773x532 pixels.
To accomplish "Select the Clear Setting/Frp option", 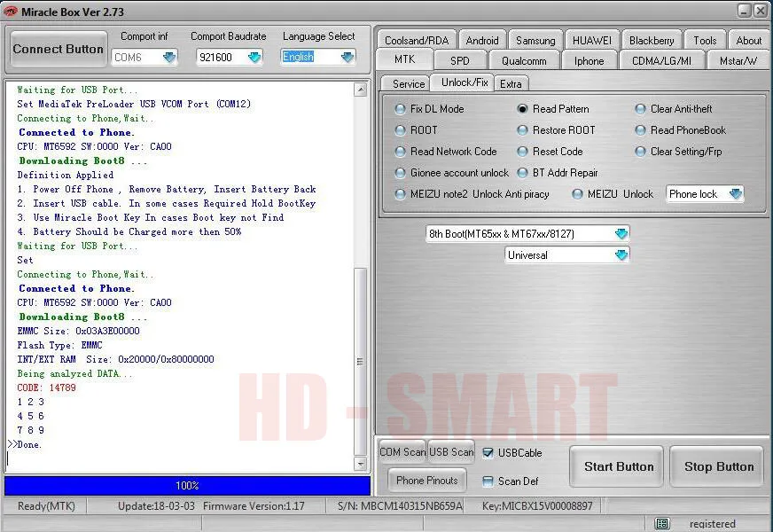I will 640,152.
